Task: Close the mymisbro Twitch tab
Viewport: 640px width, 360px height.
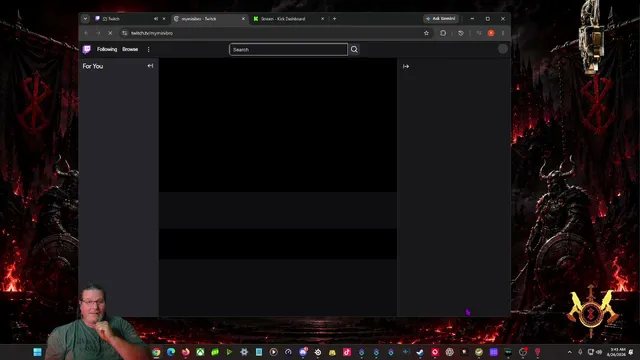Action: point(243,19)
